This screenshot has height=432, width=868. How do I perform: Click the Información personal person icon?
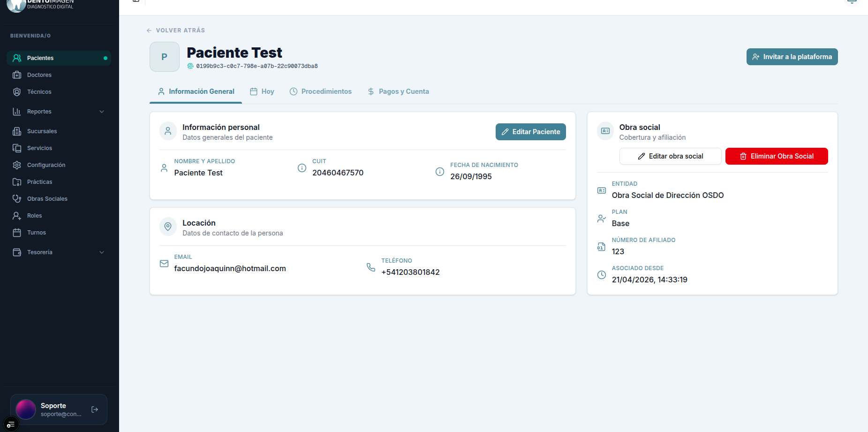coord(168,131)
